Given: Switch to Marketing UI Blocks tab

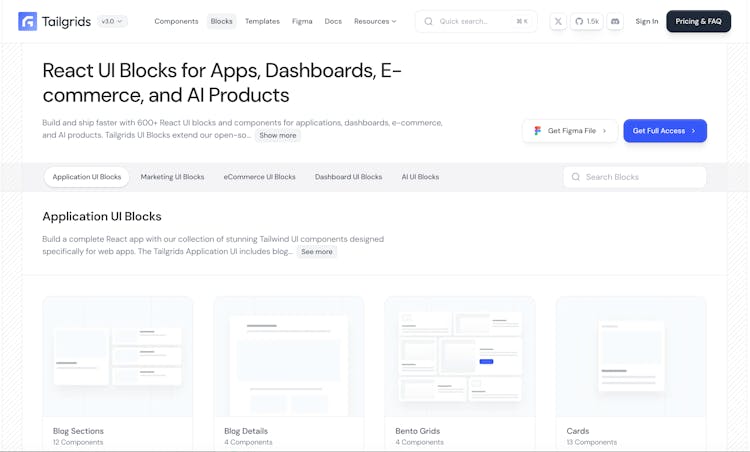Looking at the screenshot, I should (x=172, y=177).
